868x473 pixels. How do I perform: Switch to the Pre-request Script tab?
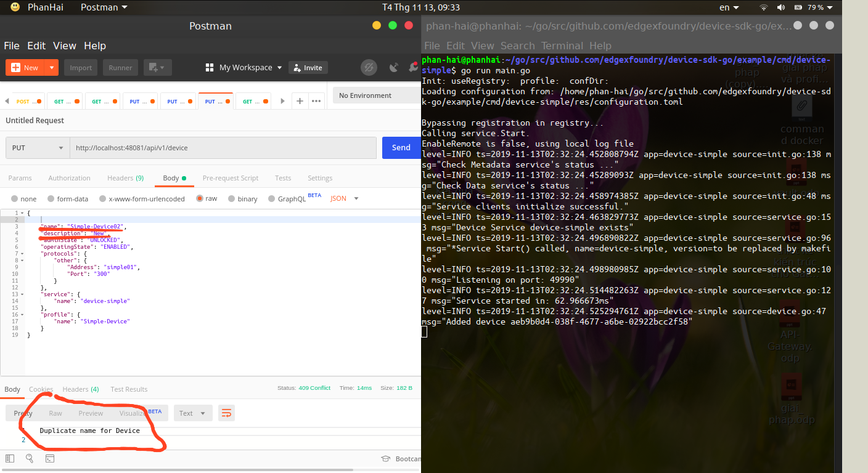coord(230,178)
